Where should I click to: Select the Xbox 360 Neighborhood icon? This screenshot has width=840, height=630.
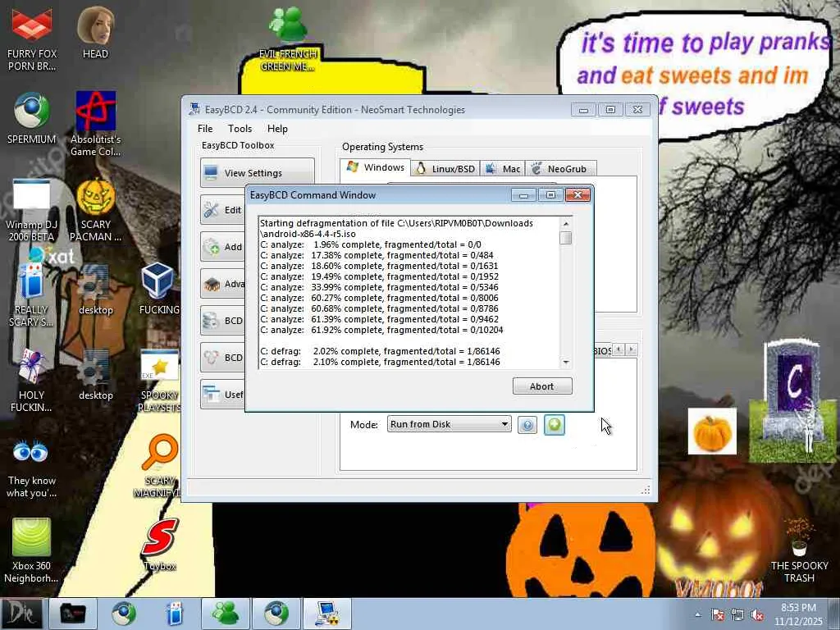pos(32,550)
